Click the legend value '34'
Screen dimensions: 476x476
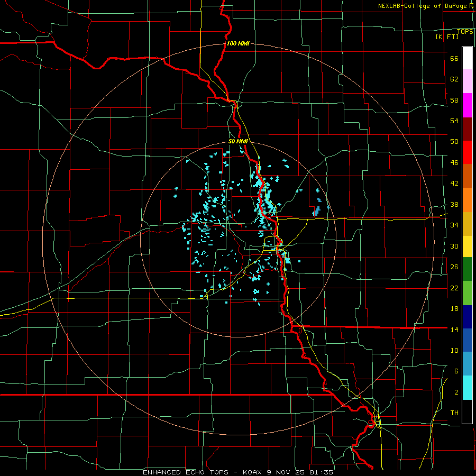click(454, 225)
